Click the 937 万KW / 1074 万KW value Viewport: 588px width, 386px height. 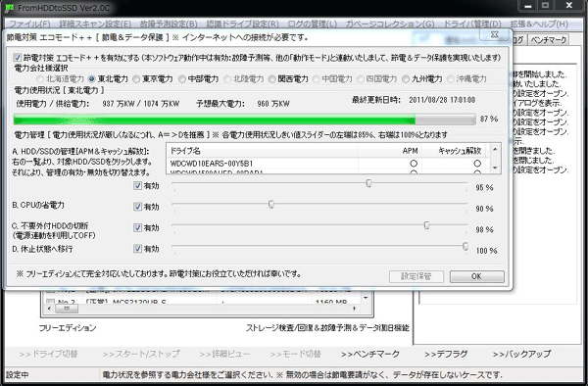pyautogui.click(x=140, y=104)
